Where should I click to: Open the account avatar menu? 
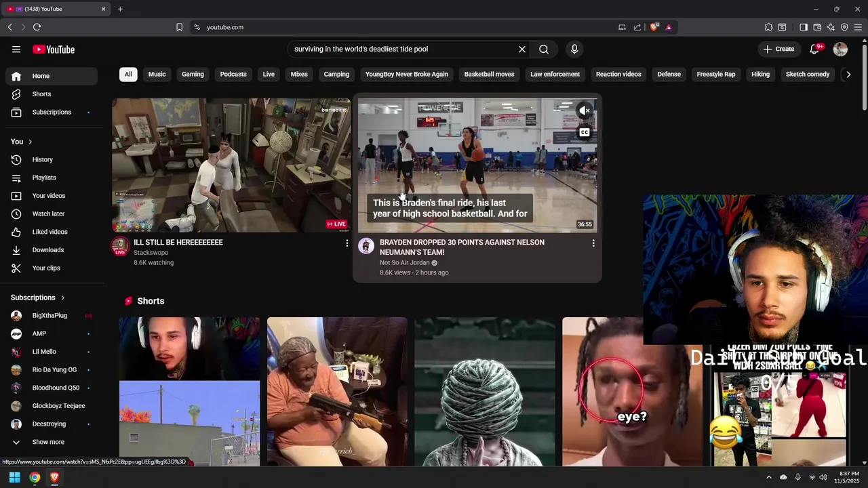pos(840,49)
